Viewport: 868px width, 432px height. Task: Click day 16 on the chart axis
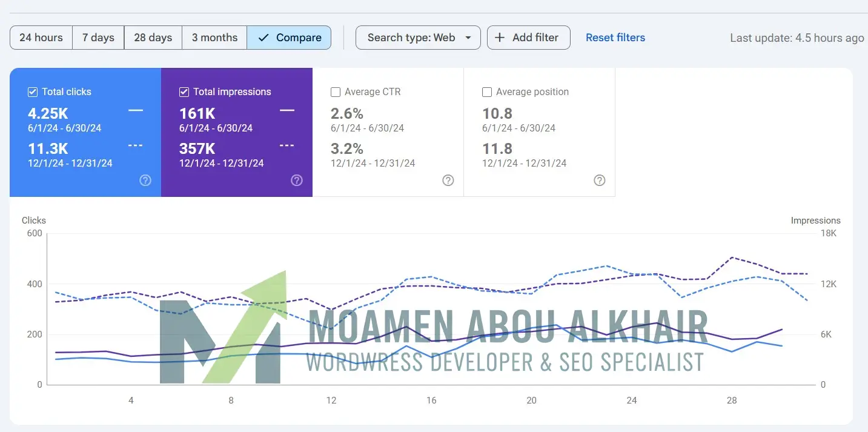tap(431, 400)
